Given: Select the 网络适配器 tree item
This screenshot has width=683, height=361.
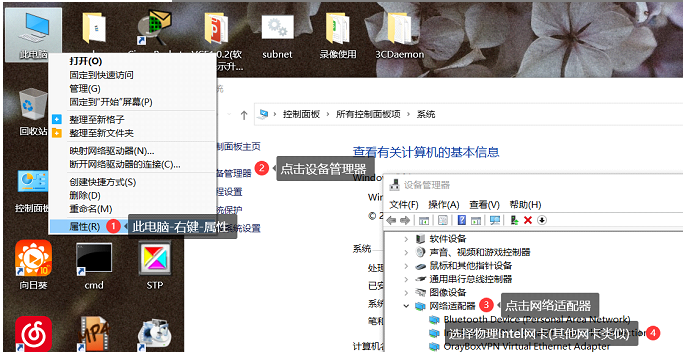Looking at the screenshot, I should [x=453, y=306].
